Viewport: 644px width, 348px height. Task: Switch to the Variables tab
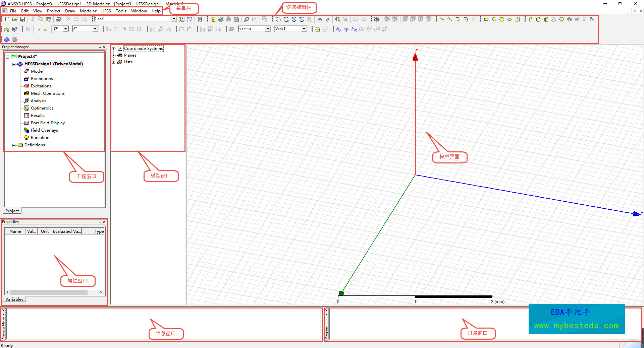[14, 299]
